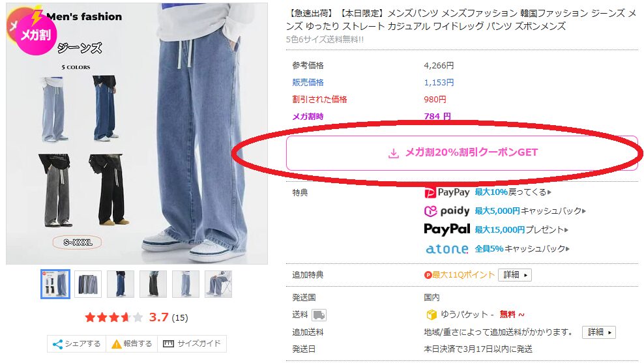This screenshot has width=644, height=363.
Task: Expand 詳細 next to 最大11Qポイント
Action: (515, 275)
